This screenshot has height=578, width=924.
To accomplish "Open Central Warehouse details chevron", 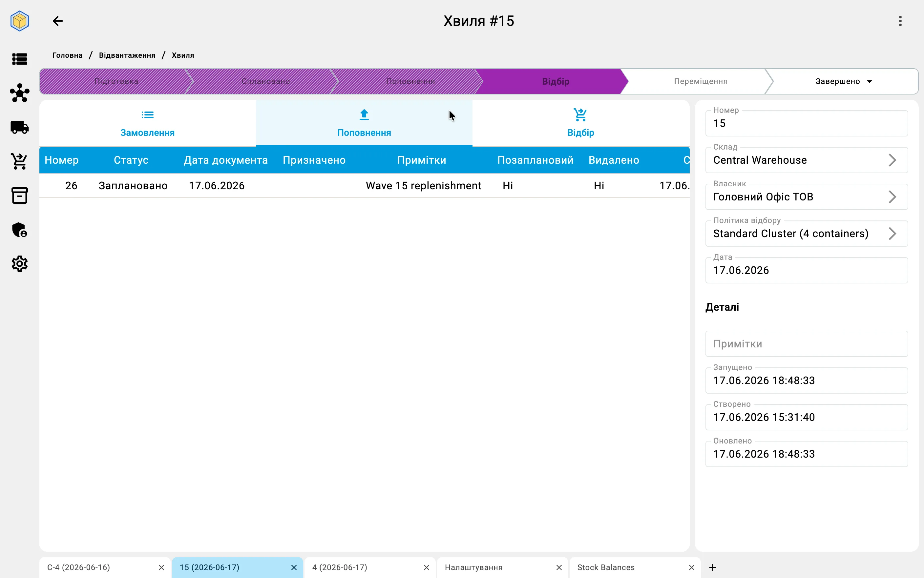I will tap(892, 160).
